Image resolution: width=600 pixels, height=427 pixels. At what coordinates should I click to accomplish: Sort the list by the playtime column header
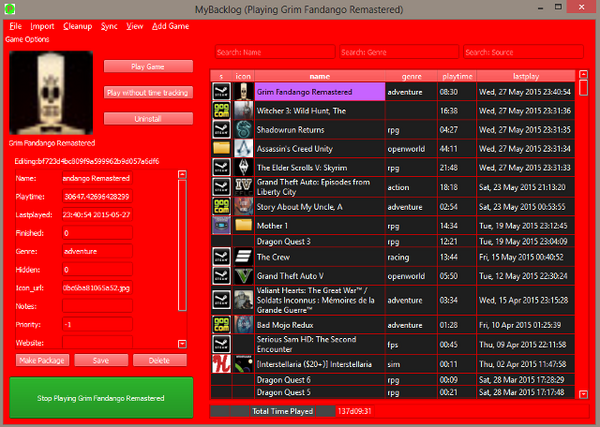457,76
